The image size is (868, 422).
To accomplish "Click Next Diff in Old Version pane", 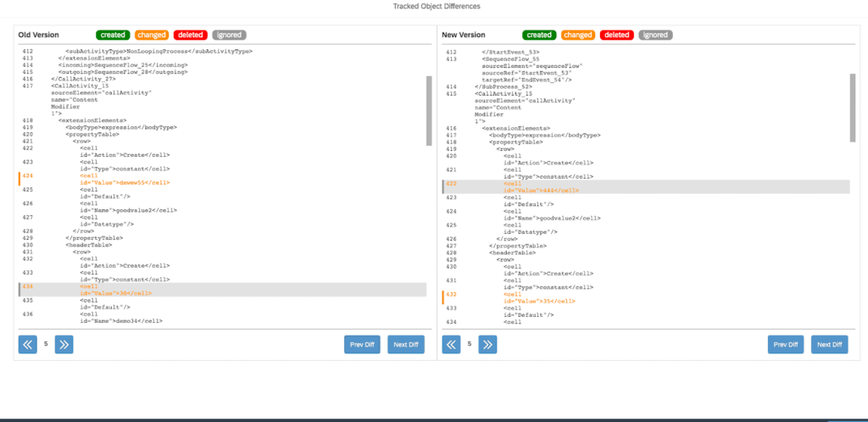I will (x=406, y=344).
